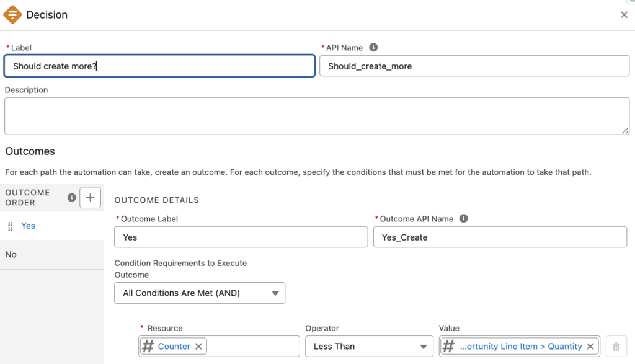The width and height of the screenshot is (635, 364).
Task: Click the API Name input field
Action: coord(474,66)
